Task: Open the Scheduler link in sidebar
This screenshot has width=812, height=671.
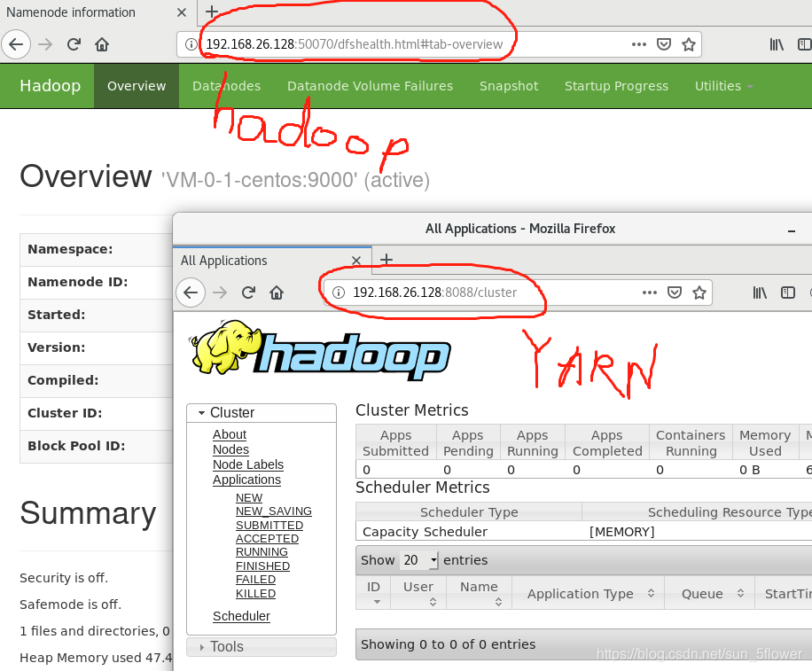Action: pyautogui.click(x=241, y=616)
